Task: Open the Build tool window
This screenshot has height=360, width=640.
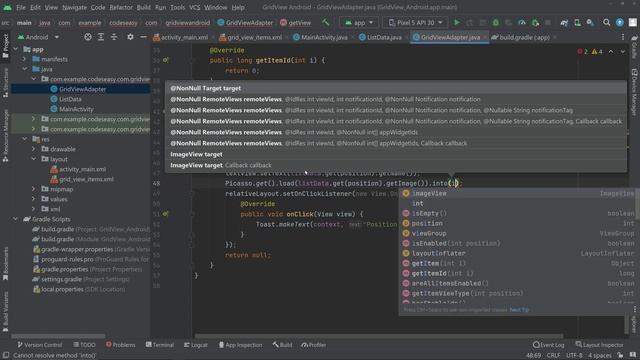Action: [282, 345]
